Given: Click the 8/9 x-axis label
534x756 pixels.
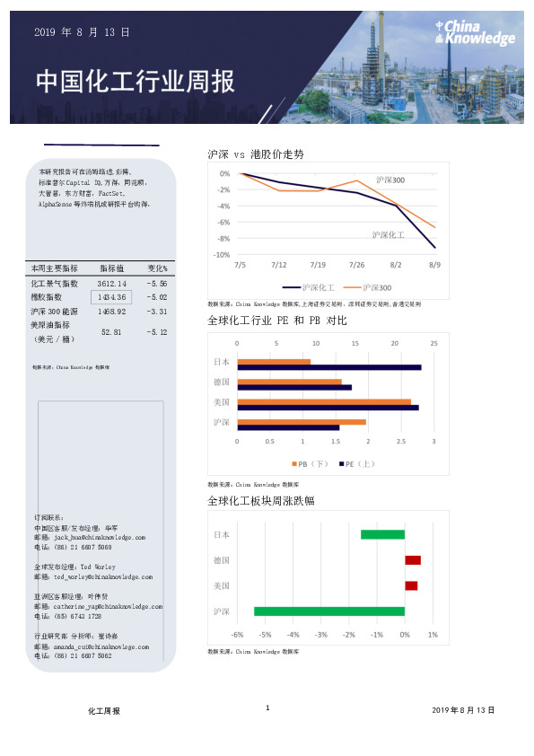Looking at the screenshot, I should (x=434, y=265).
